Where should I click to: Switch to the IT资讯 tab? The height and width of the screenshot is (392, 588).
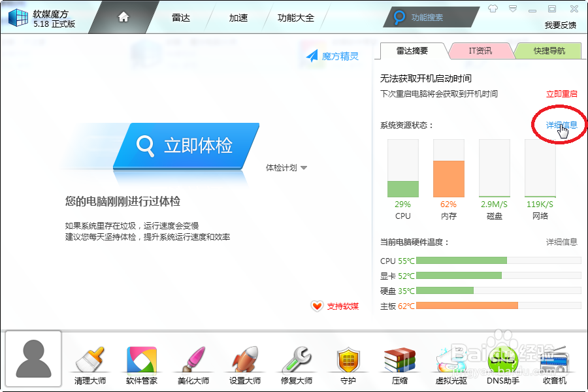[x=482, y=50]
